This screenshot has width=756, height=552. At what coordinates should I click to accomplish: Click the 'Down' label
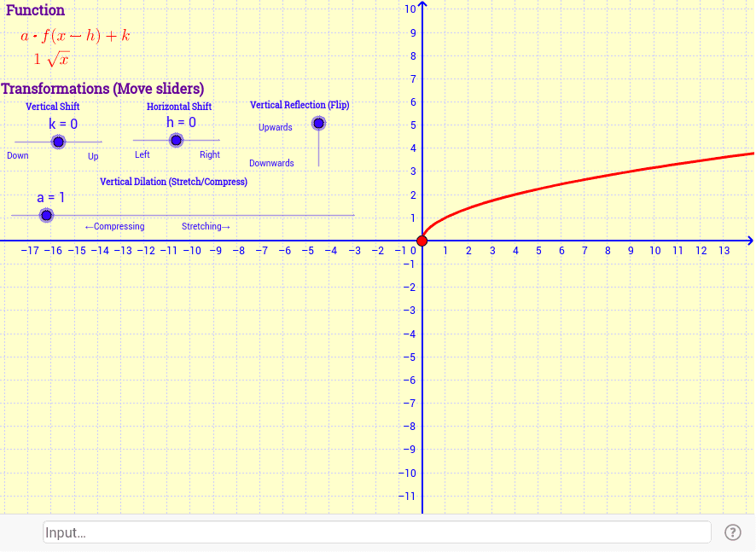pyautogui.click(x=18, y=156)
